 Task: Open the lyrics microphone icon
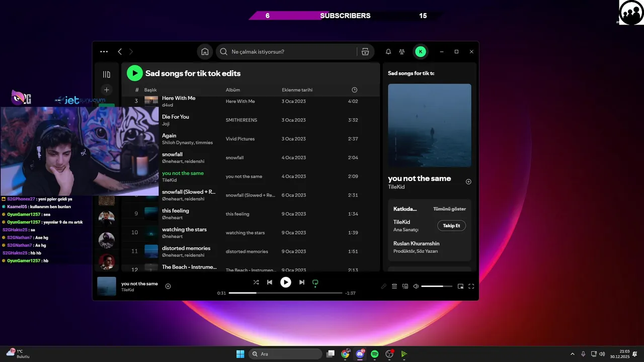click(x=383, y=286)
